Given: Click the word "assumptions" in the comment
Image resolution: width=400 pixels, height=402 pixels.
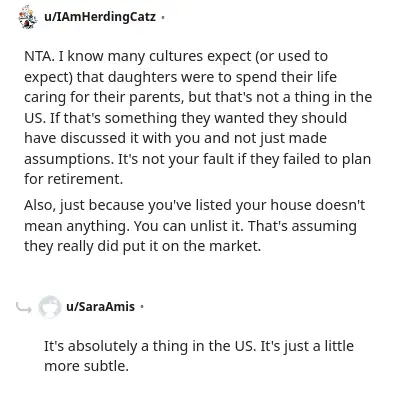Looking at the screenshot, I should [x=67, y=159].
